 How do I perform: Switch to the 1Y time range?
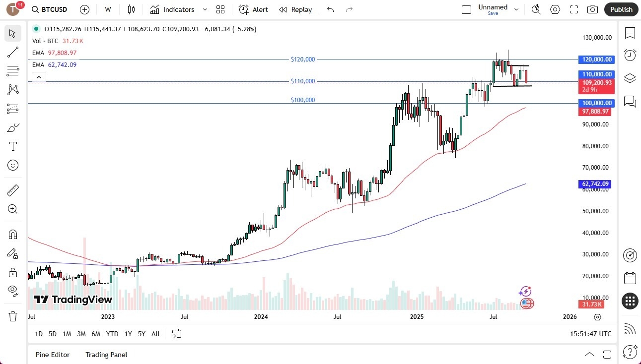128,334
